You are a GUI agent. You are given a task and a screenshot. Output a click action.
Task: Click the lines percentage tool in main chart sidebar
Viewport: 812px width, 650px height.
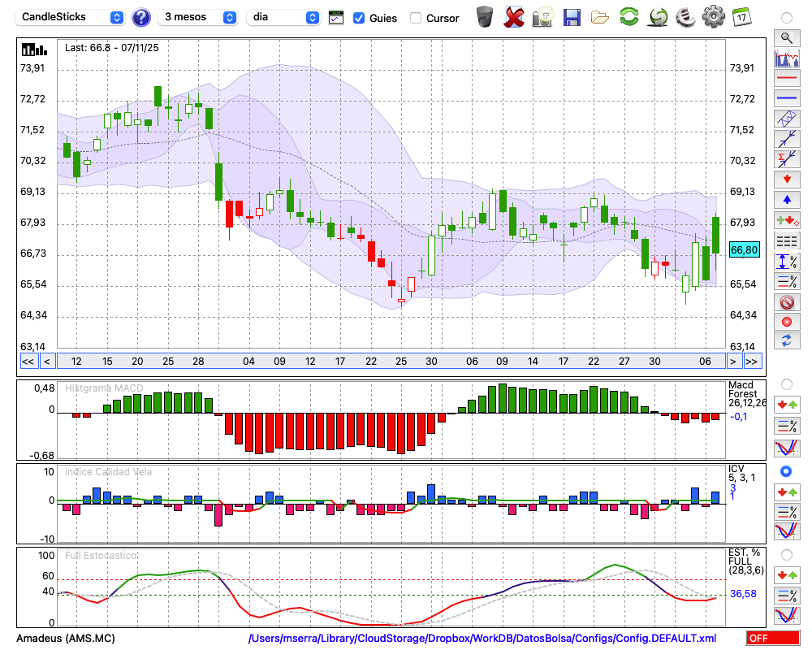[x=787, y=281]
